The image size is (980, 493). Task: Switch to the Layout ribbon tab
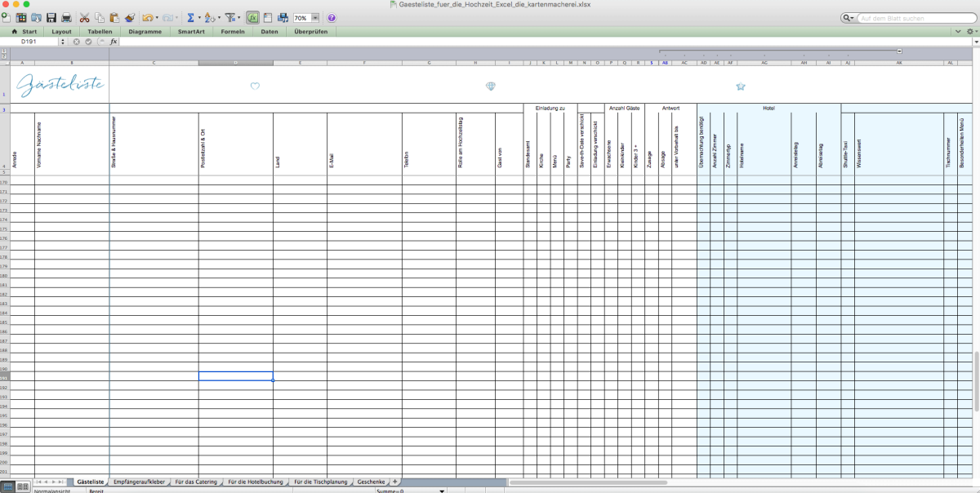point(61,31)
